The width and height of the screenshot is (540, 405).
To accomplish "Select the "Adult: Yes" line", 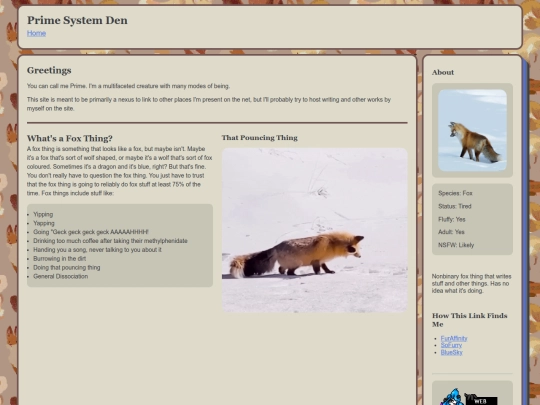I will click(451, 232).
